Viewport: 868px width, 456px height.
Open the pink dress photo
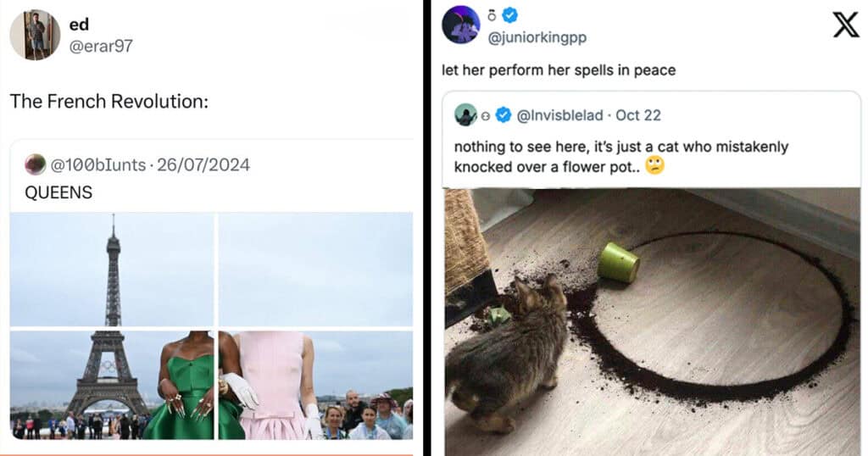click(315, 385)
